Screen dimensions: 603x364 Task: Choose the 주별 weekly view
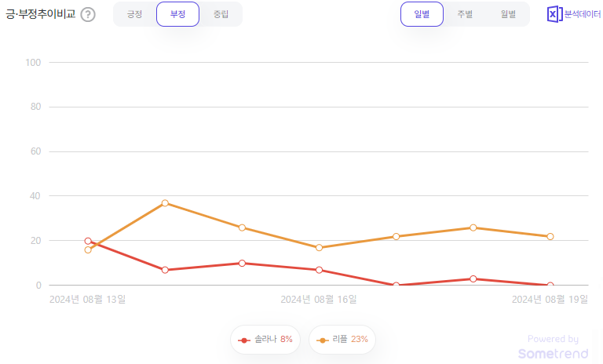[x=465, y=14]
